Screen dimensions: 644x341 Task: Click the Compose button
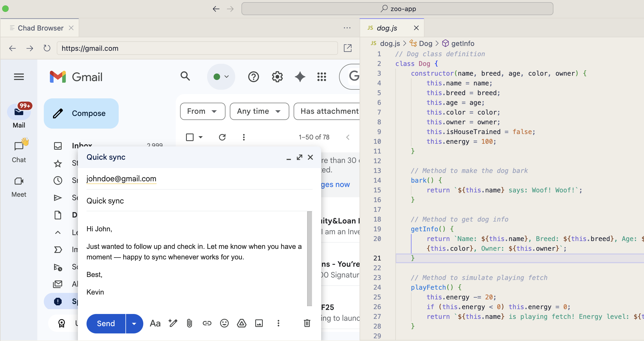click(x=81, y=113)
